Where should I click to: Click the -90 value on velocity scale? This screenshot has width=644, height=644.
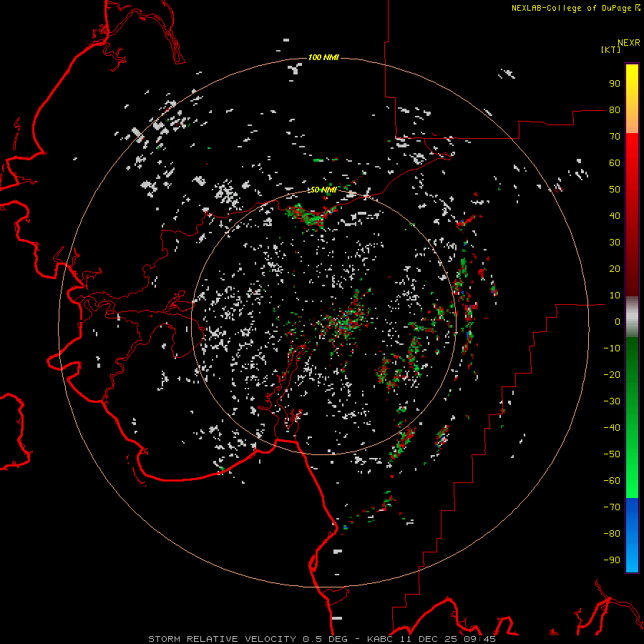pos(612,560)
